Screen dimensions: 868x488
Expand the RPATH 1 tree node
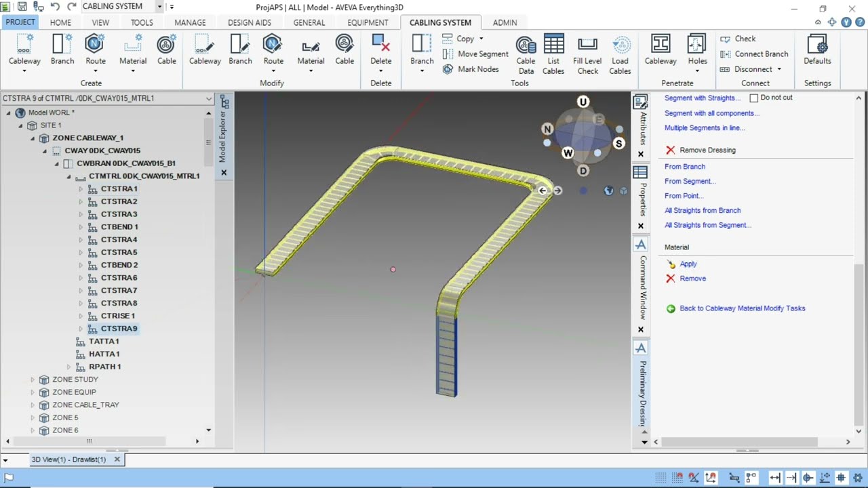point(68,367)
